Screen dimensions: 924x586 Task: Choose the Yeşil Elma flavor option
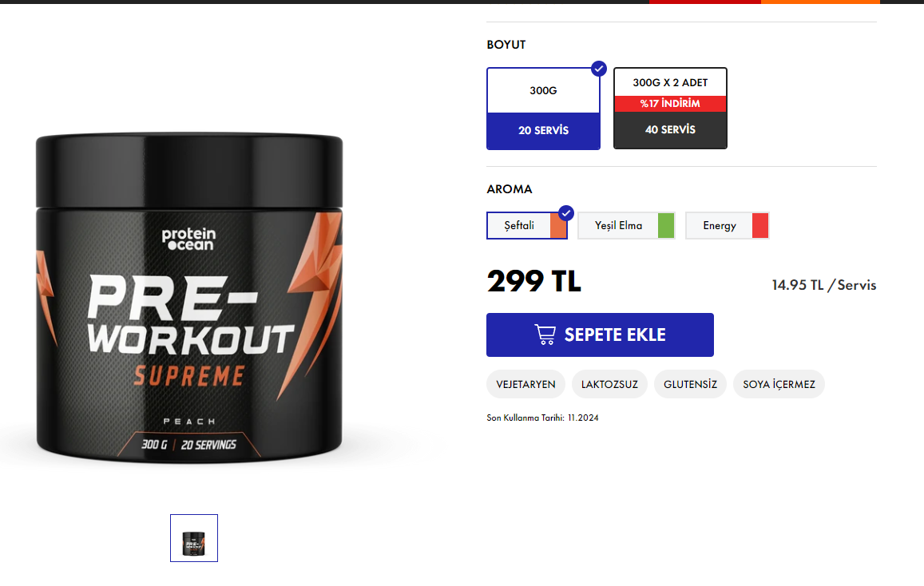pyautogui.click(x=626, y=226)
